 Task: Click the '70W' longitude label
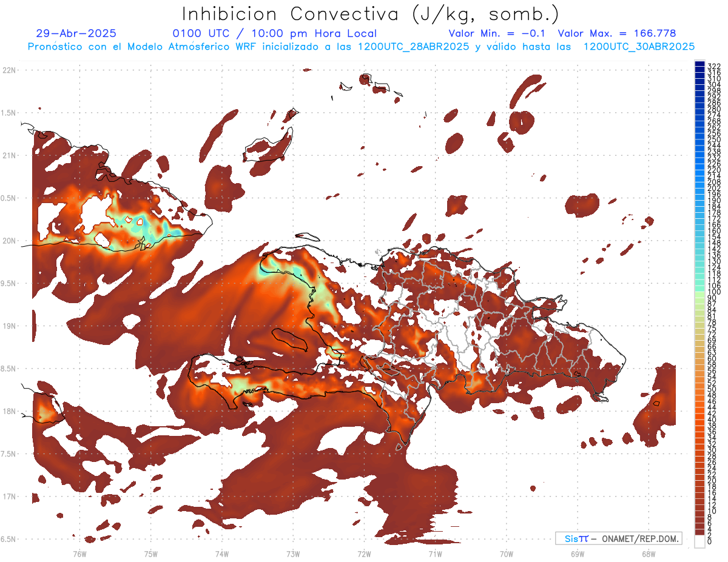507,554
